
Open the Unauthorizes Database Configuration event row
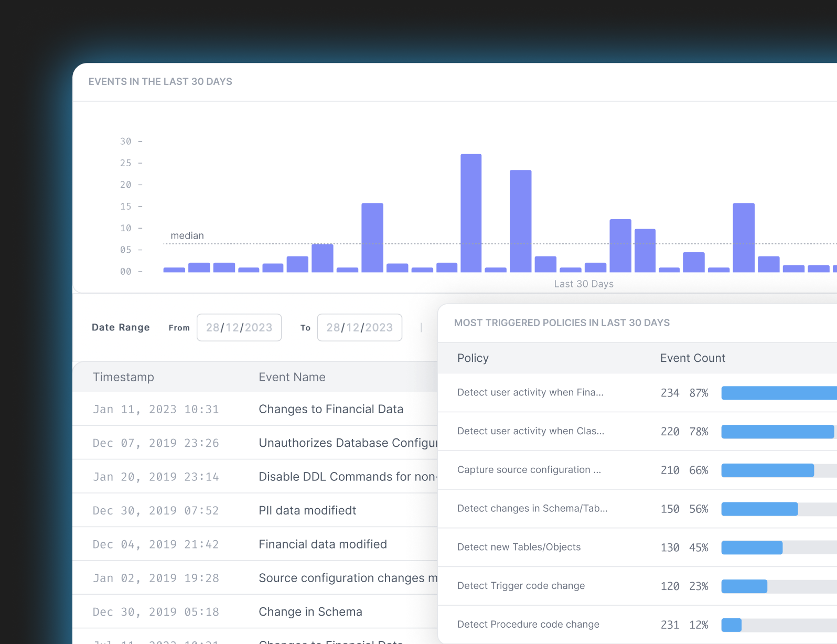(347, 443)
